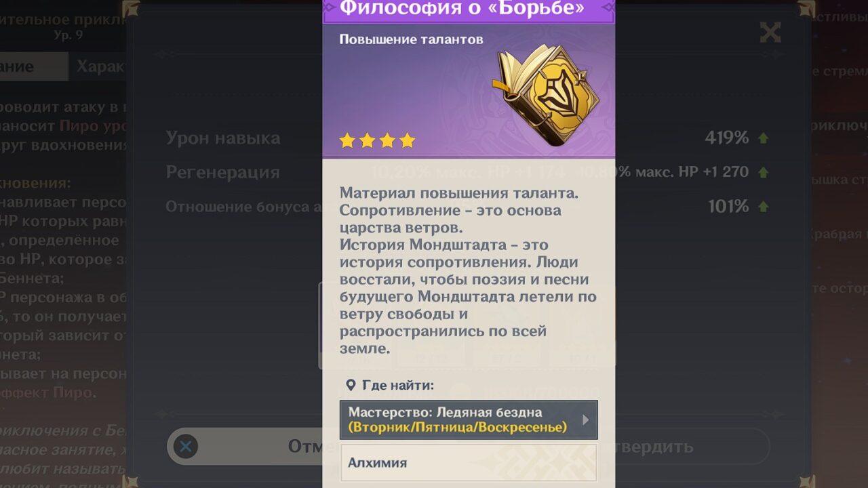The height and width of the screenshot is (488, 868).
Task: Click the round X icon on Отмена button
Action: 186,447
